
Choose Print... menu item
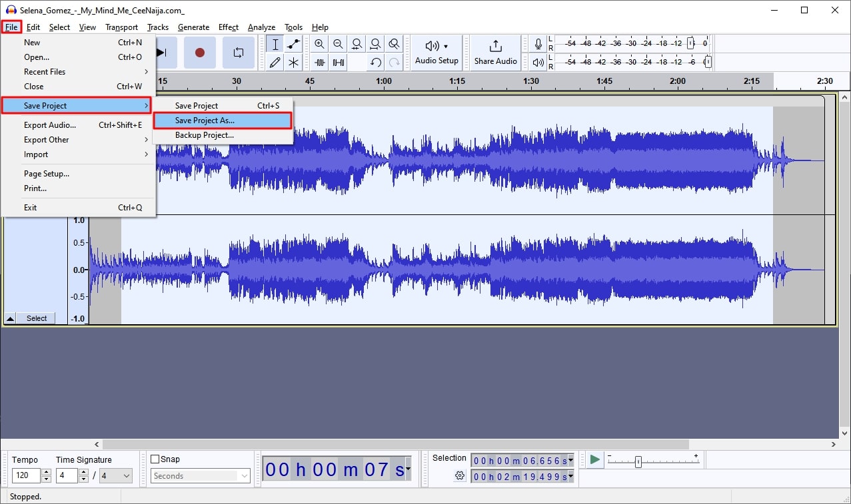point(79,188)
